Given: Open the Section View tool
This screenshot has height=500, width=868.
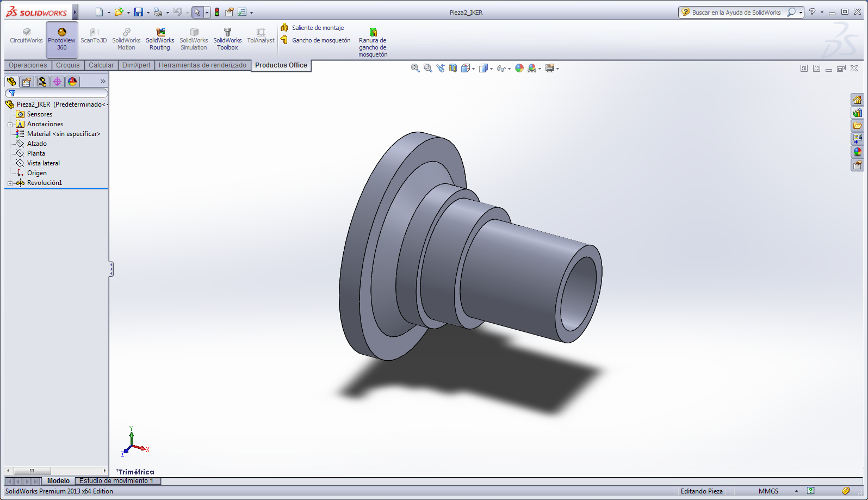Looking at the screenshot, I should click(x=453, y=68).
